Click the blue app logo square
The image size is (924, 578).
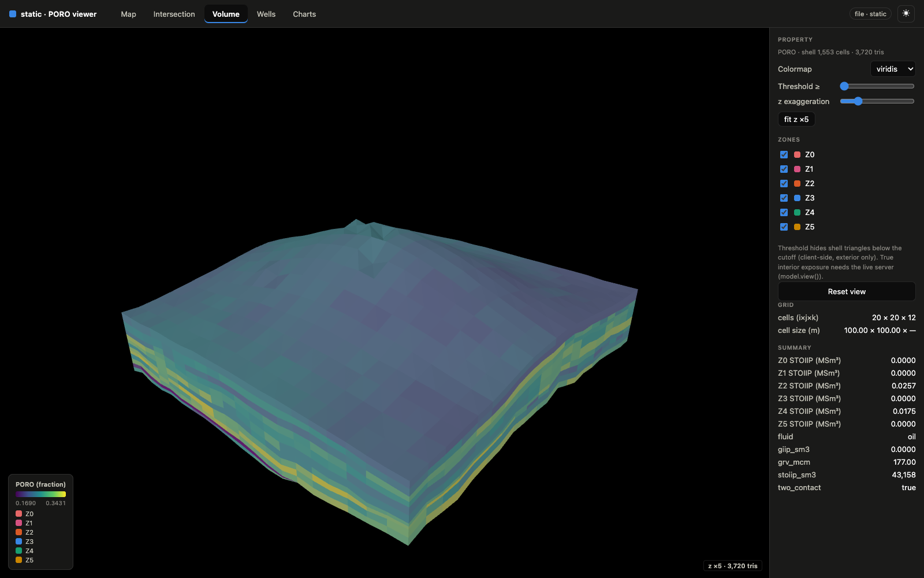(x=13, y=14)
